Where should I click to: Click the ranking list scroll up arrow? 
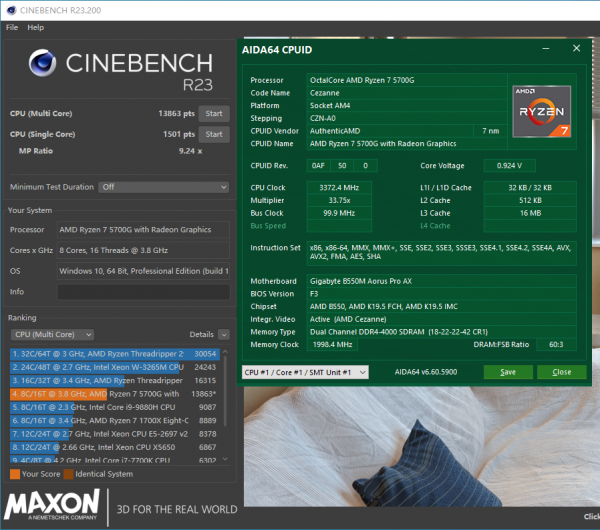pyautogui.click(x=225, y=351)
